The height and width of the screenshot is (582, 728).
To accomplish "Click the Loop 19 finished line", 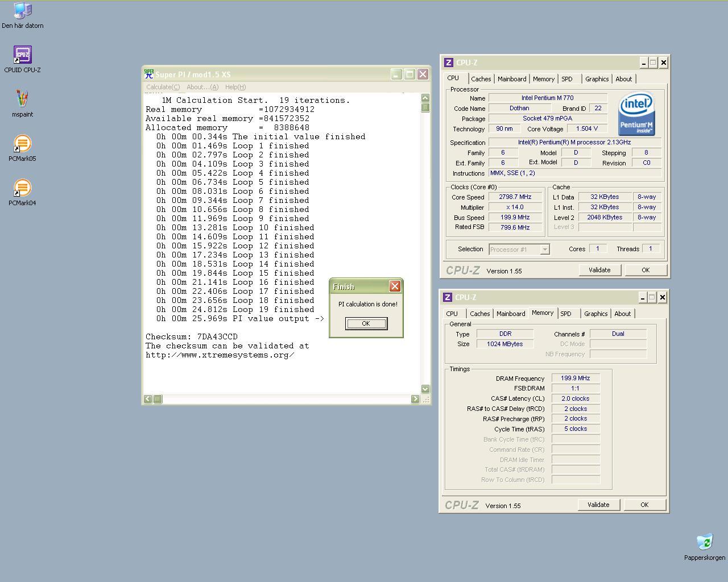I will (235, 309).
